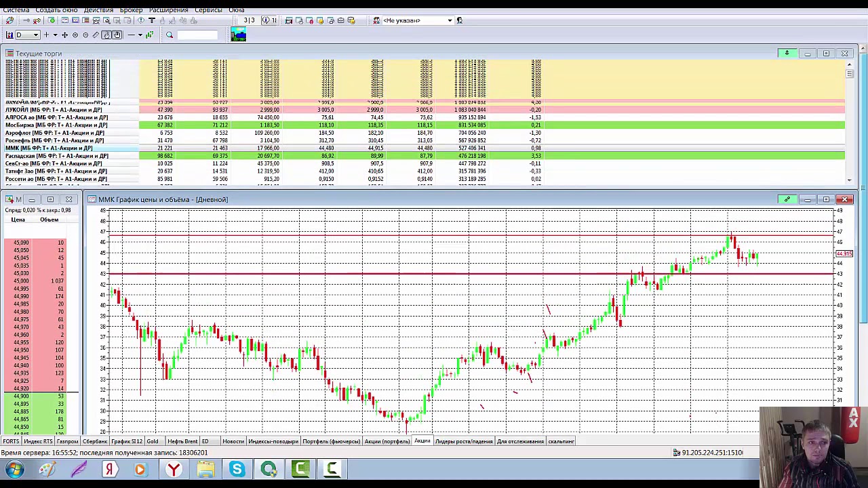Open Windows Explorer folder in taskbar
The width and height of the screenshot is (868, 488).
(206, 469)
